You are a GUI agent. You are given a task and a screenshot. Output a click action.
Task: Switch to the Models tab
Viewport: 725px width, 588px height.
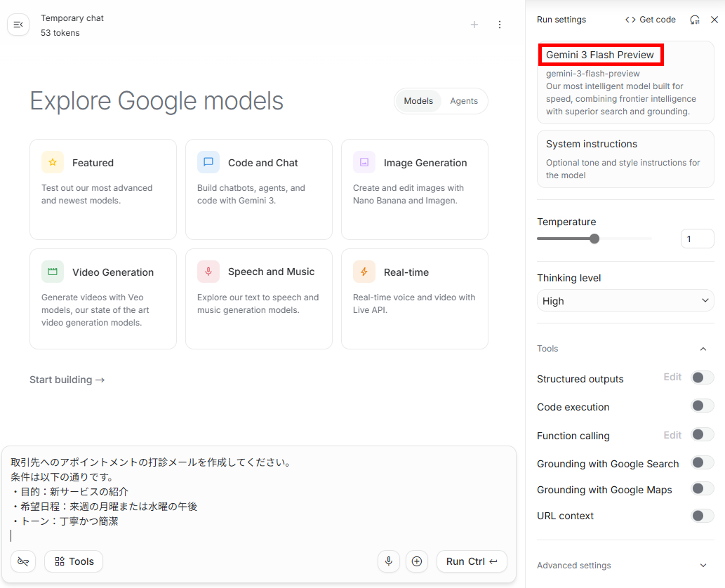pyautogui.click(x=418, y=101)
